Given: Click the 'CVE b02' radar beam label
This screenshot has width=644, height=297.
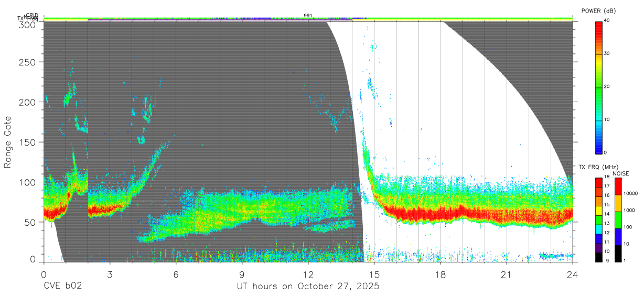Looking at the screenshot, I should 62,287.
